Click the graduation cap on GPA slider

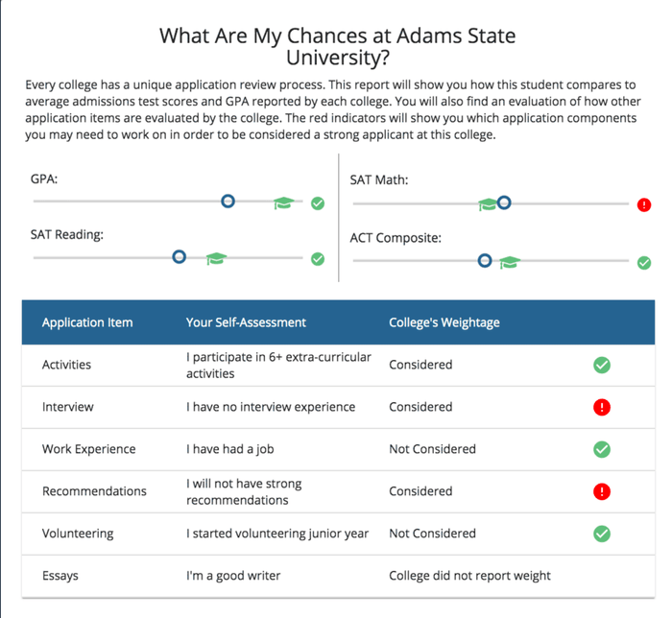pos(283,202)
